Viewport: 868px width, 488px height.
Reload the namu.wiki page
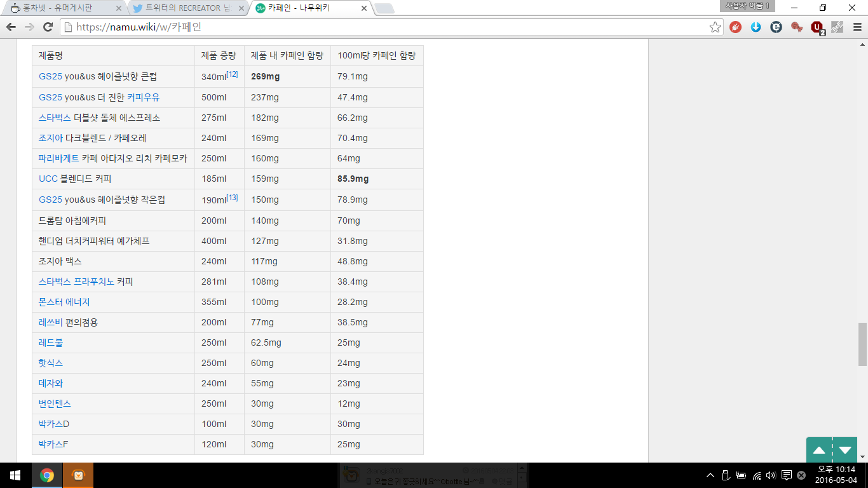tap(48, 27)
